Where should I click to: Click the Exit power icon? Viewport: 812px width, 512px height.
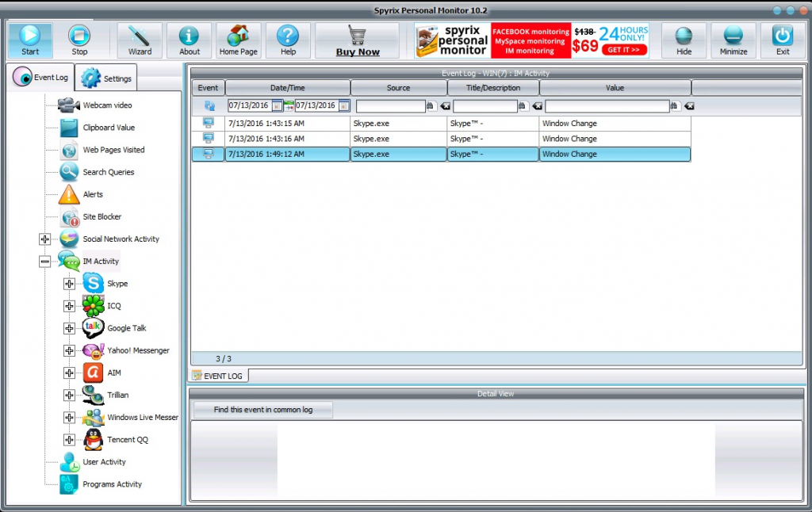pos(783,36)
